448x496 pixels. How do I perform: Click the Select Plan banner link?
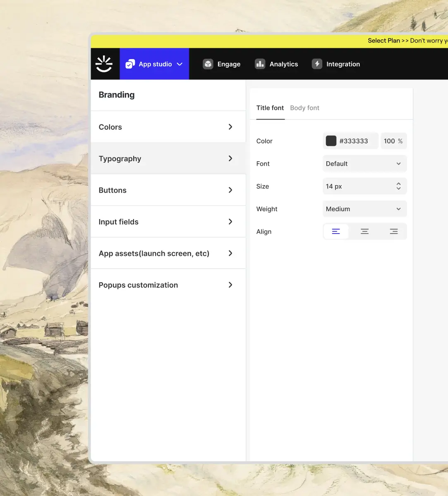384,41
